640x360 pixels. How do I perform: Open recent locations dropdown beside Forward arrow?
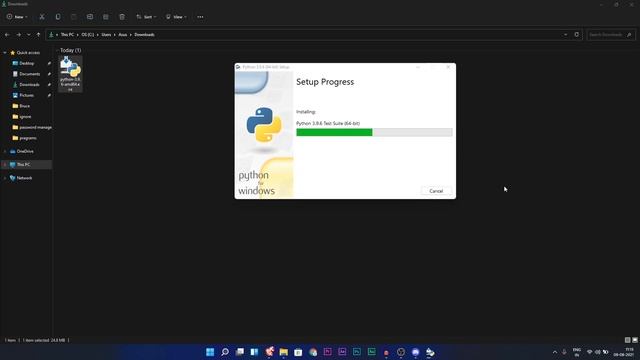(29, 35)
